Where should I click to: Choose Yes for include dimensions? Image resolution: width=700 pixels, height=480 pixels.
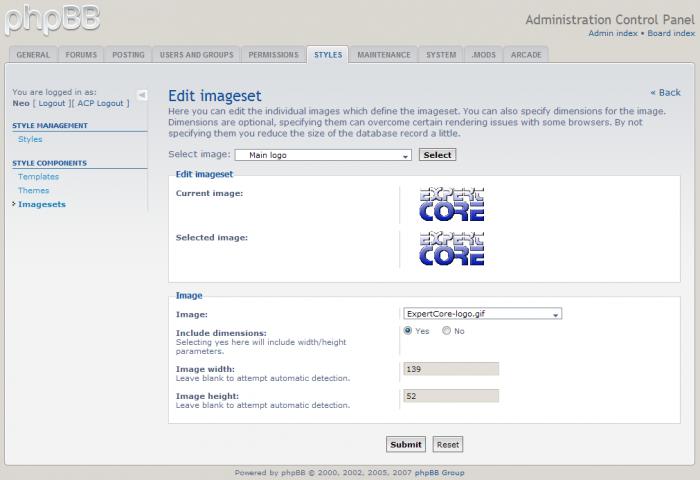click(408, 331)
